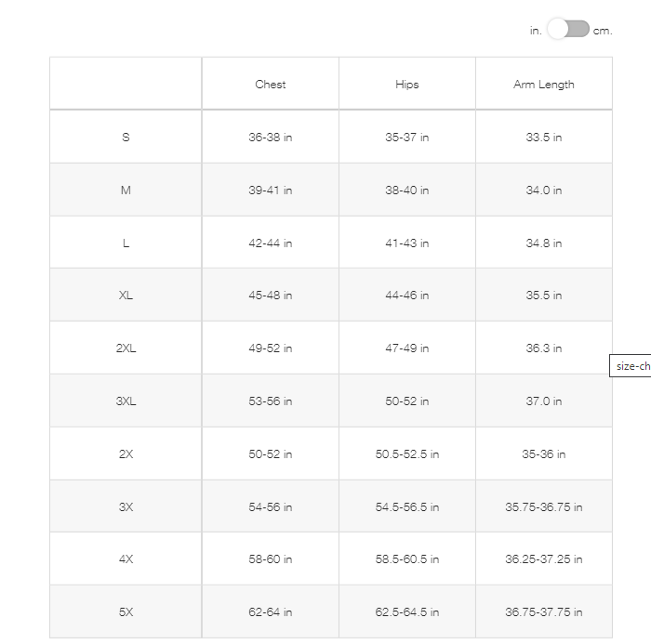Click the 5X size row label

pos(126,612)
